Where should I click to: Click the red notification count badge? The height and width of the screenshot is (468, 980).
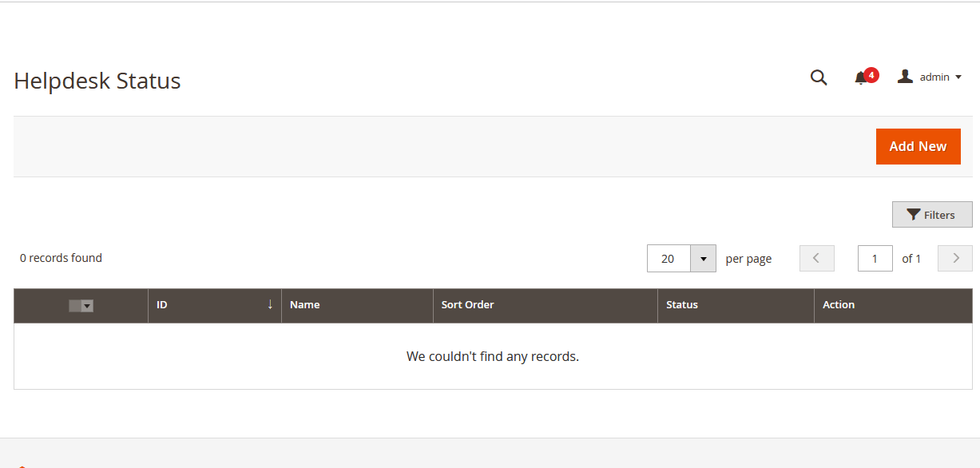click(x=871, y=75)
